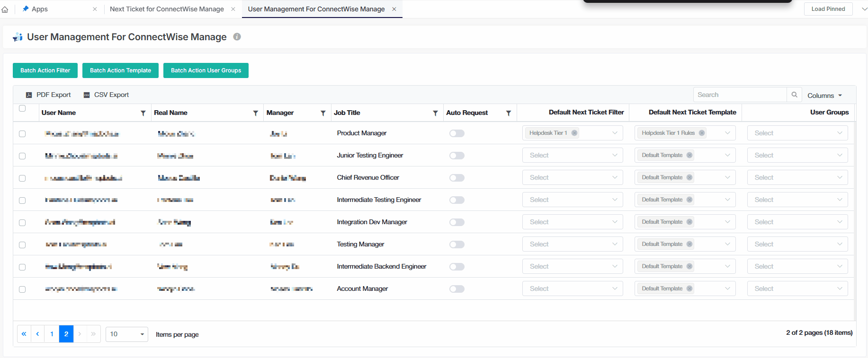Open User Groups dropdown for Product Manager
Screen dimensions: 868x358
[797, 133]
